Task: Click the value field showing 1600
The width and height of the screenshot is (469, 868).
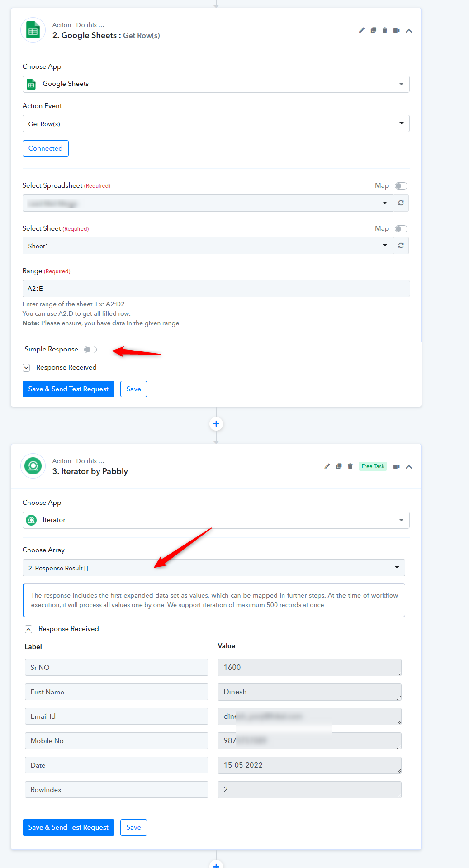Action: tap(309, 668)
